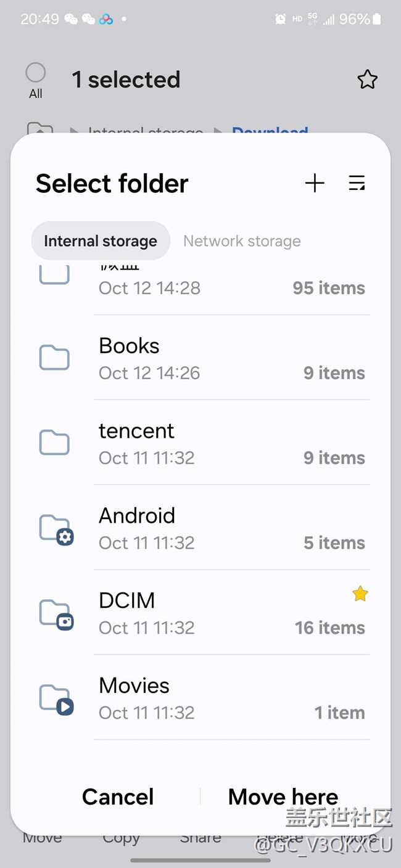This screenshot has height=868, width=401.
Task: Open the Movies folder entry
Action: pyautogui.click(x=231, y=698)
